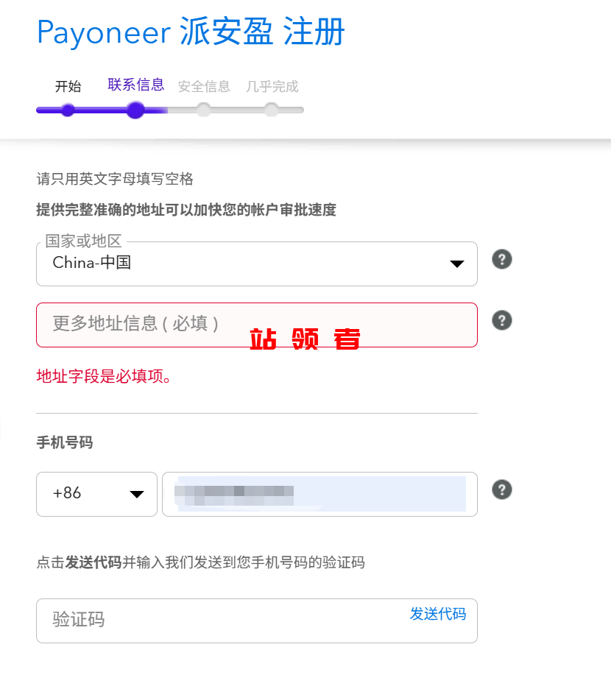Viewport: 611px width, 700px height.
Task: Click the current progress dot under 联系信息
Action: [x=135, y=110]
